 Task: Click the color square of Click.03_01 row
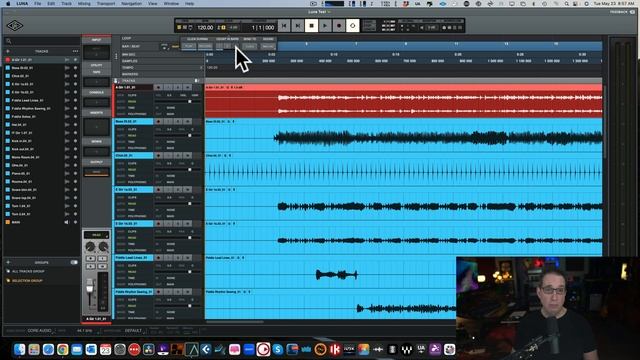click(7, 76)
